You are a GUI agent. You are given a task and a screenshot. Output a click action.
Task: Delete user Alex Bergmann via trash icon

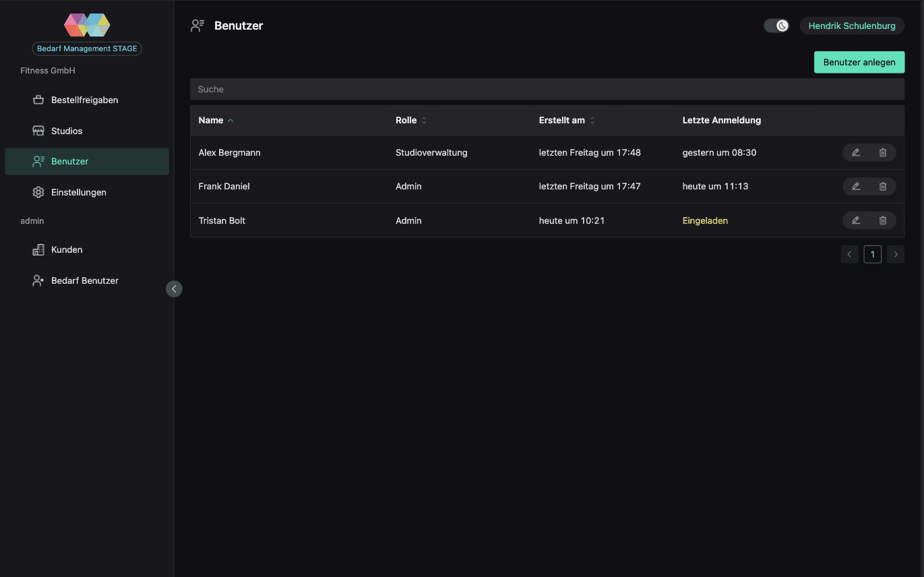pos(883,152)
